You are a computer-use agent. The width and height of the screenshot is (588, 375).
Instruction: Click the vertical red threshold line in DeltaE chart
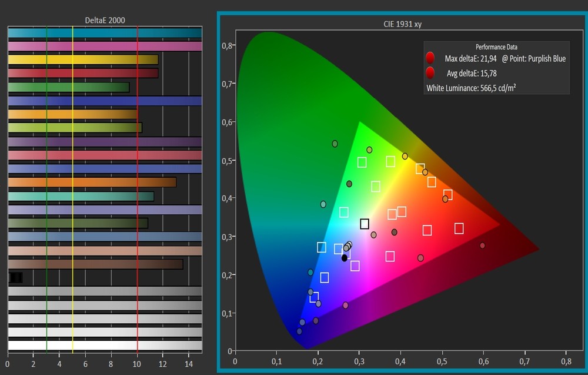(137, 190)
